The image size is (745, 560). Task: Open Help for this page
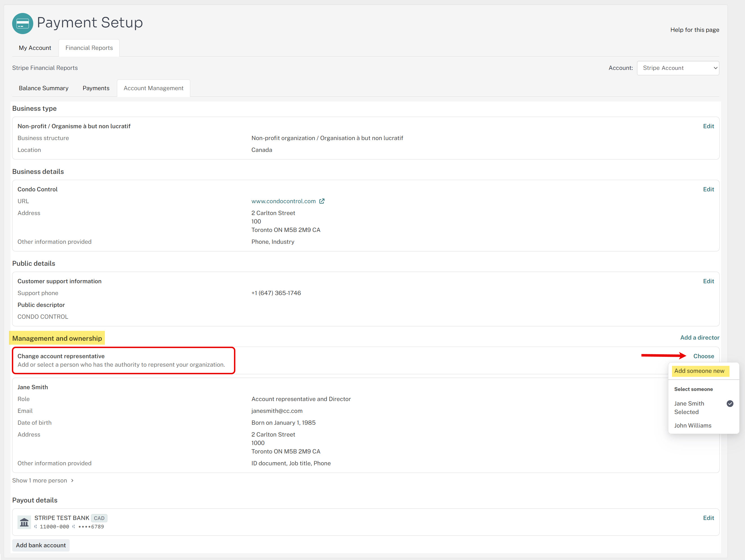[x=695, y=30]
